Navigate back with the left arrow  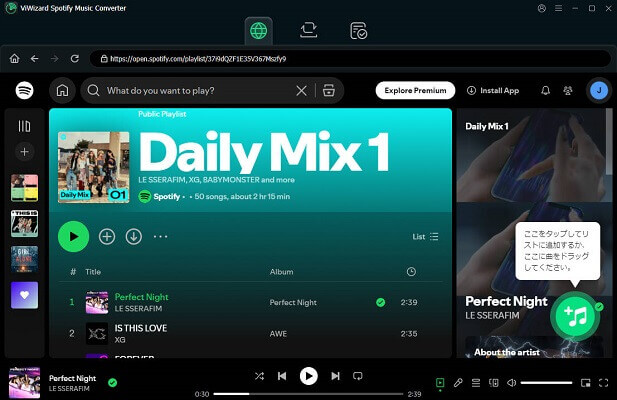(x=35, y=59)
